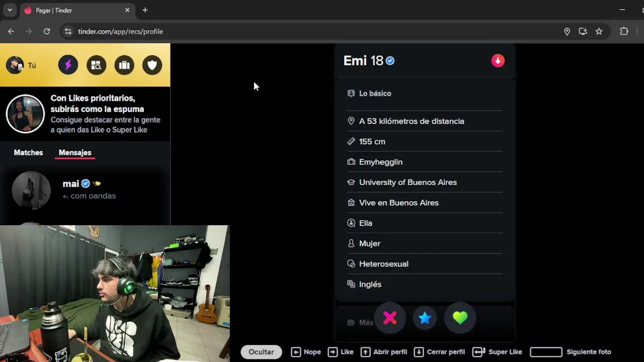
Task: Click Emi's blue verified badge
Action: coord(390,61)
